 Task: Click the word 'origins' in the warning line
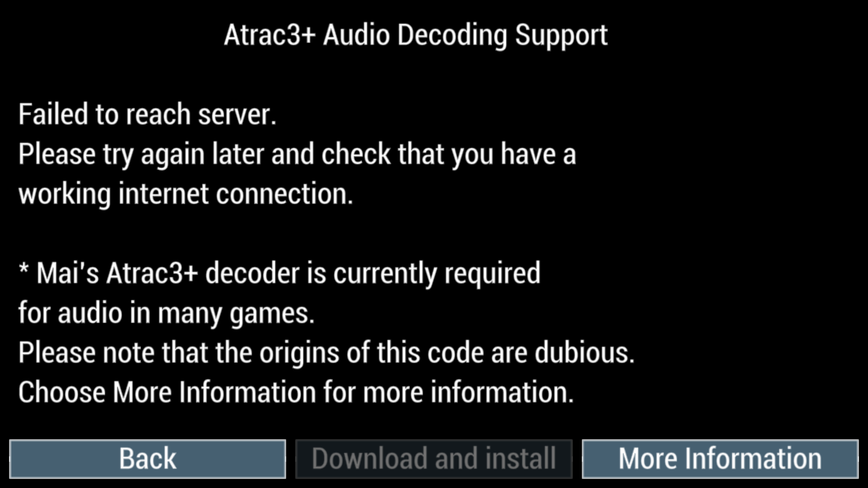(x=299, y=353)
